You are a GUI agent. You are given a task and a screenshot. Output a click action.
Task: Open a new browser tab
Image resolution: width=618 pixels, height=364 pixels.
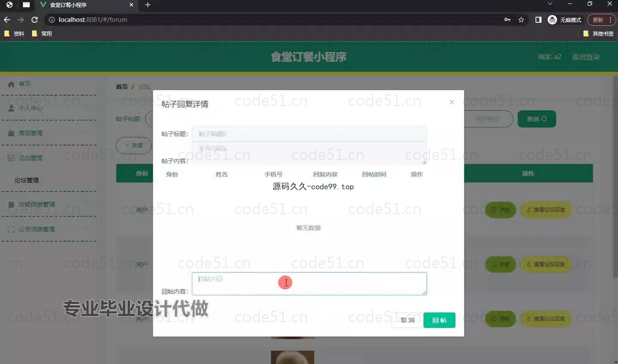click(x=148, y=5)
